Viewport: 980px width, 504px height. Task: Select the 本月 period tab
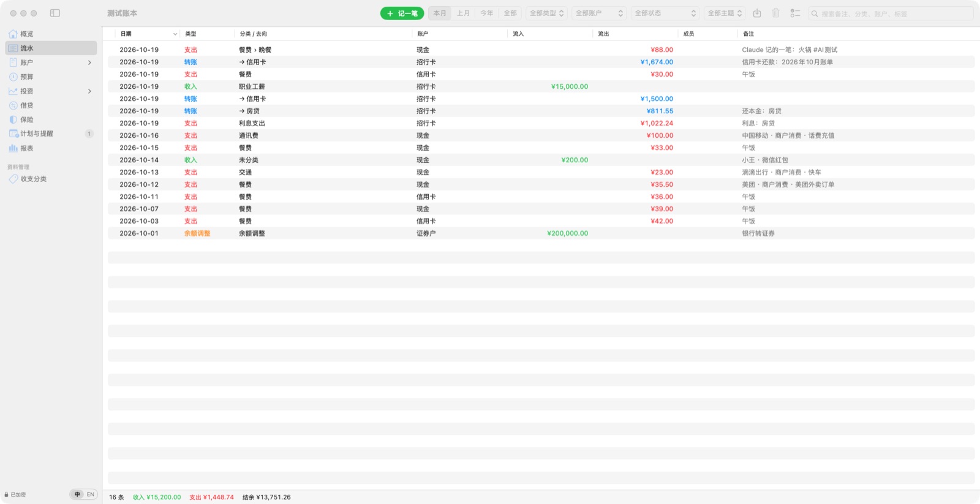pos(440,13)
